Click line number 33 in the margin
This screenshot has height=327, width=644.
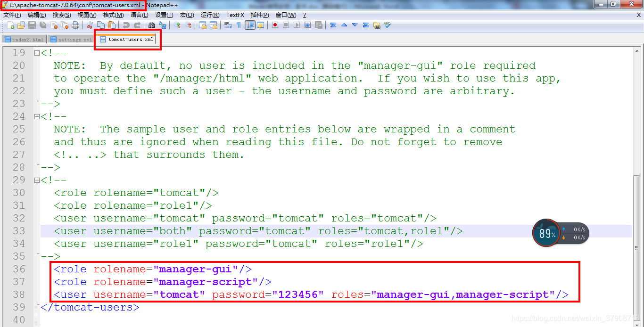(x=19, y=231)
